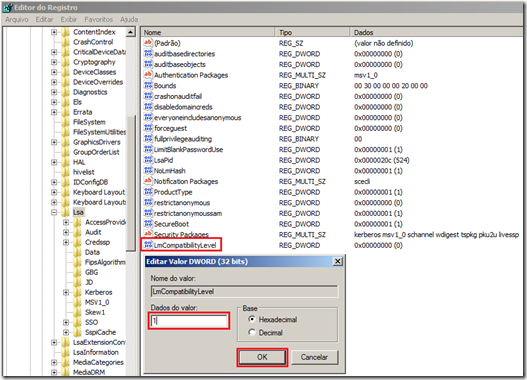Click the Bounds binary value icon

point(148,85)
